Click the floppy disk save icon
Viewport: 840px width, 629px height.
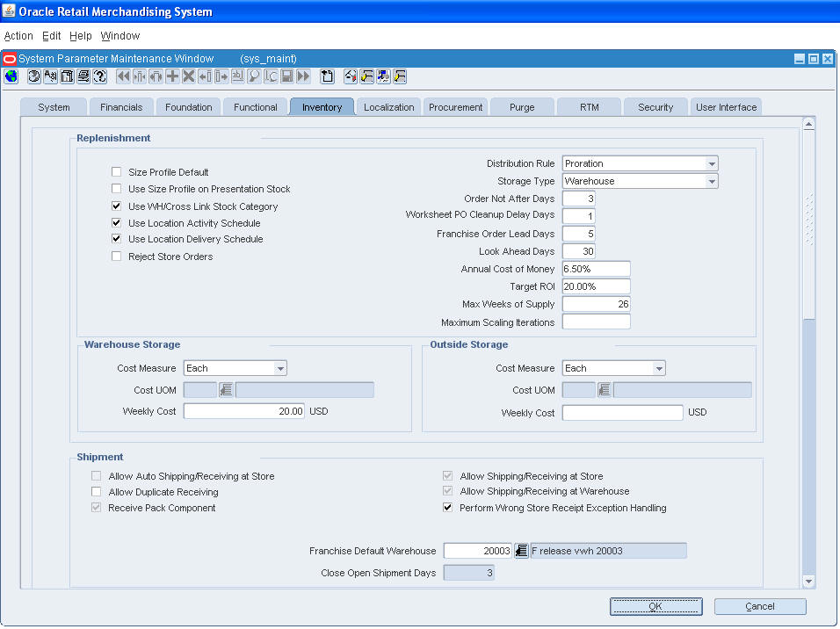(x=287, y=76)
